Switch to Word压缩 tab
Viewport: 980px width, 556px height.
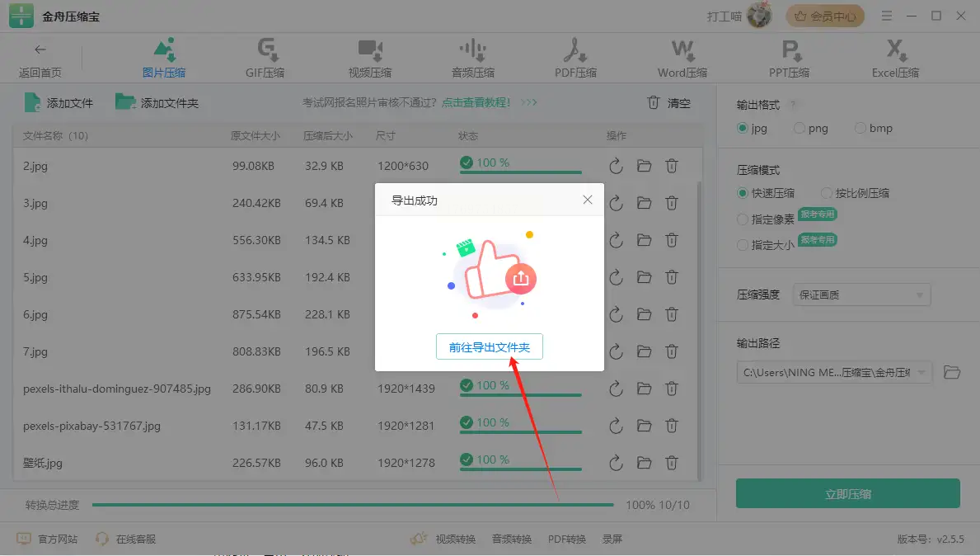point(682,59)
